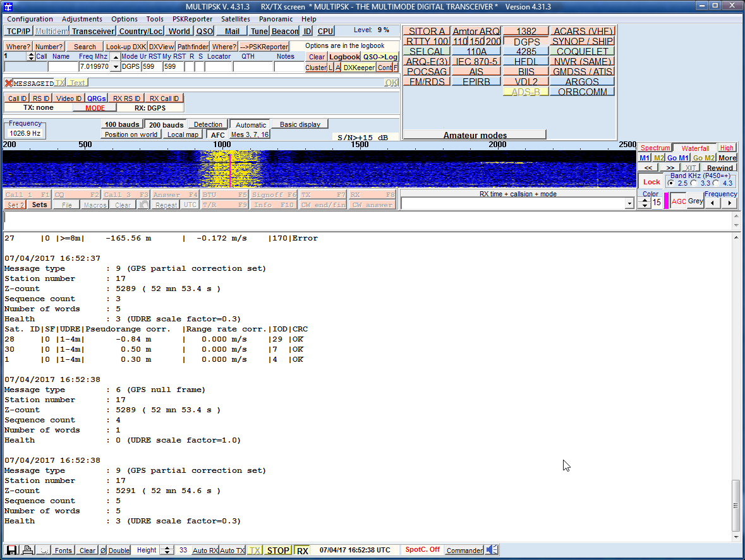Click the Position on world button
The width and height of the screenshot is (745, 560).
coord(131,134)
